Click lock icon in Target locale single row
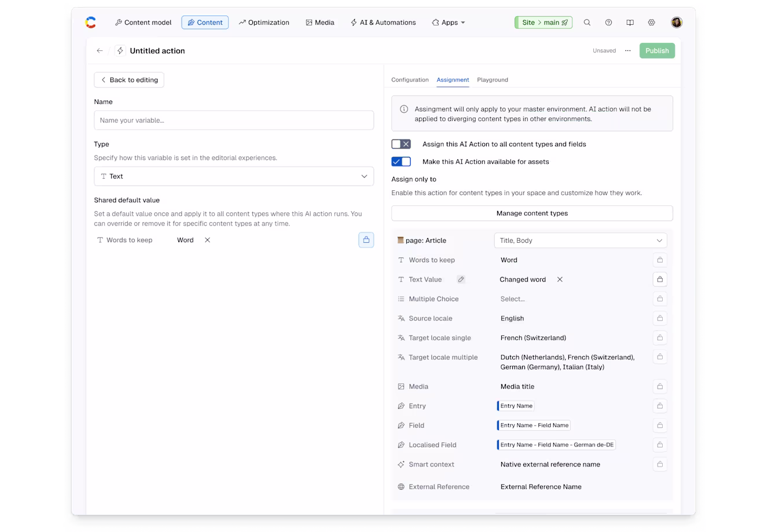 [660, 338]
